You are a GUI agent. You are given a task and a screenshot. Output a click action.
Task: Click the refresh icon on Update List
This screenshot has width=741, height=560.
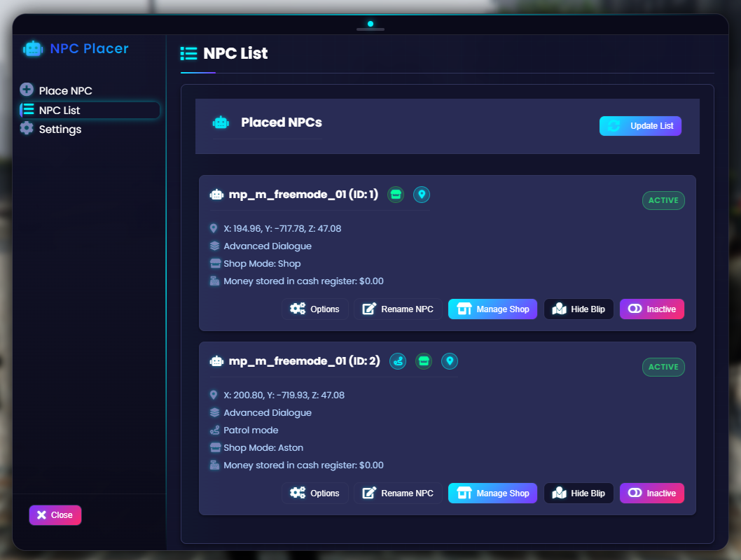click(614, 125)
